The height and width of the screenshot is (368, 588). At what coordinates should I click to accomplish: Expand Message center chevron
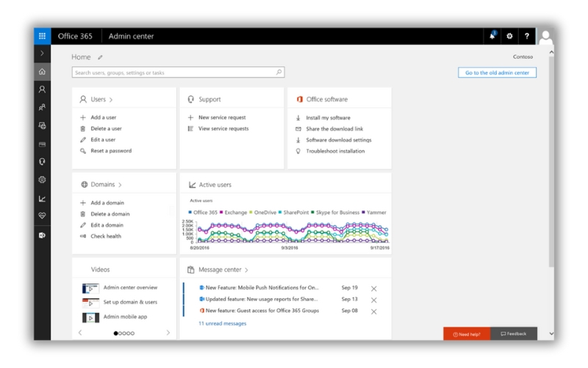pyautogui.click(x=246, y=270)
